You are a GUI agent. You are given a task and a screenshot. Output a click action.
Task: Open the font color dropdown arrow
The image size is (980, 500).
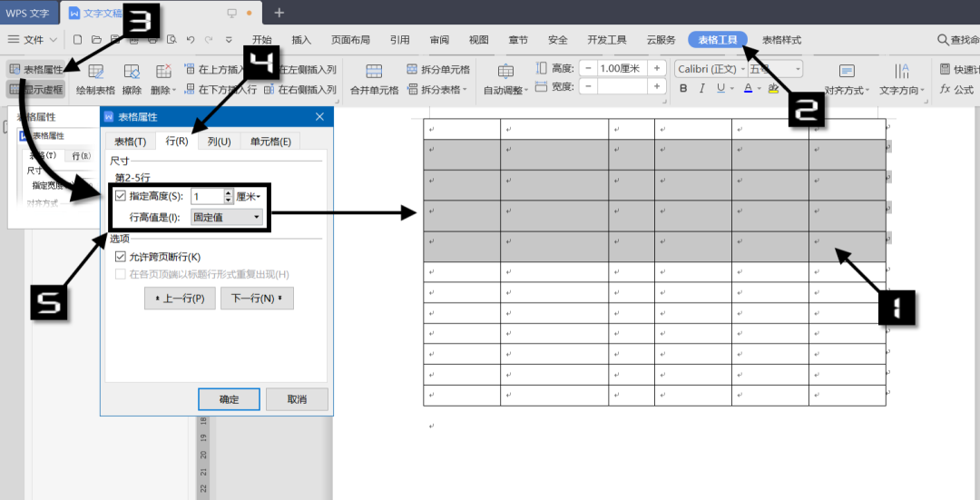pyautogui.click(x=759, y=89)
